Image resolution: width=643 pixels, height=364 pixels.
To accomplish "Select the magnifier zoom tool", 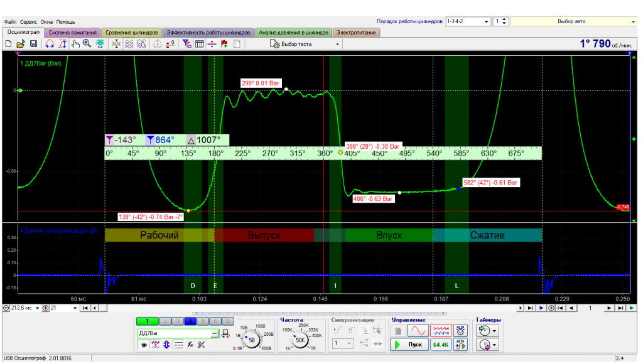I will pos(87,44).
